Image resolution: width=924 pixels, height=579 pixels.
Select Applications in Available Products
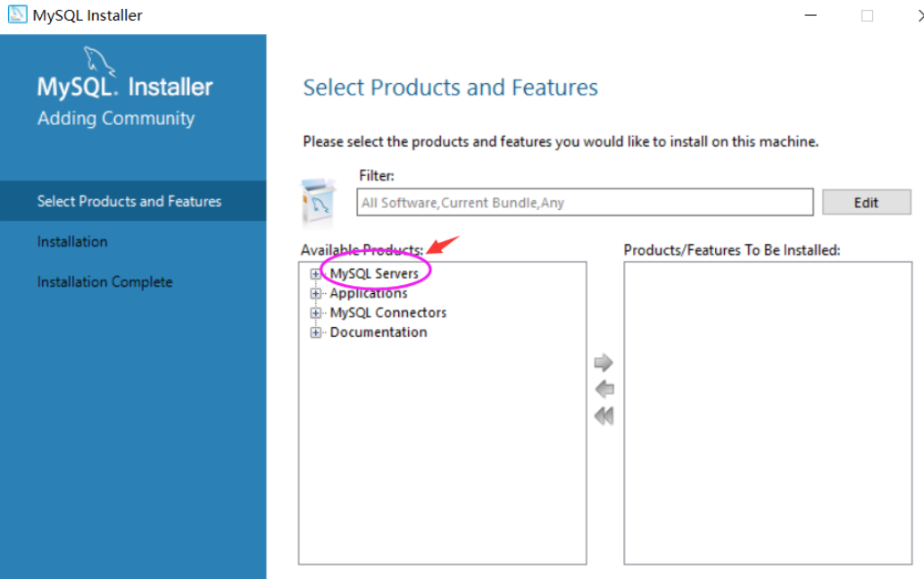click(369, 293)
